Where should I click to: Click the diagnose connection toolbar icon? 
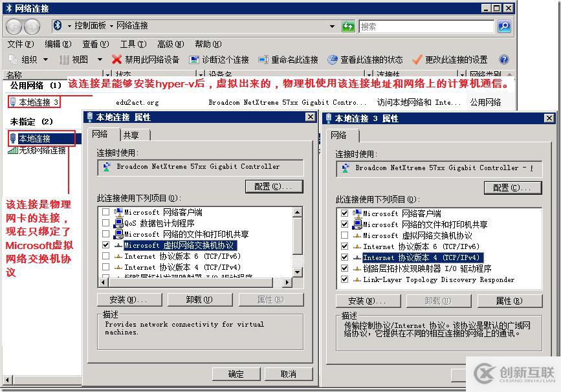pyautogui.click(x=194, y=60)
